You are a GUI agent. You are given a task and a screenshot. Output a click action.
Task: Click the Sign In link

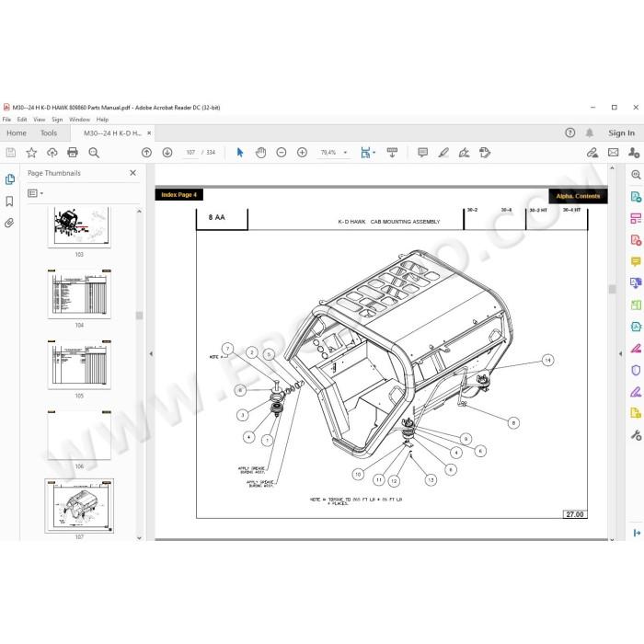point(621,133)
